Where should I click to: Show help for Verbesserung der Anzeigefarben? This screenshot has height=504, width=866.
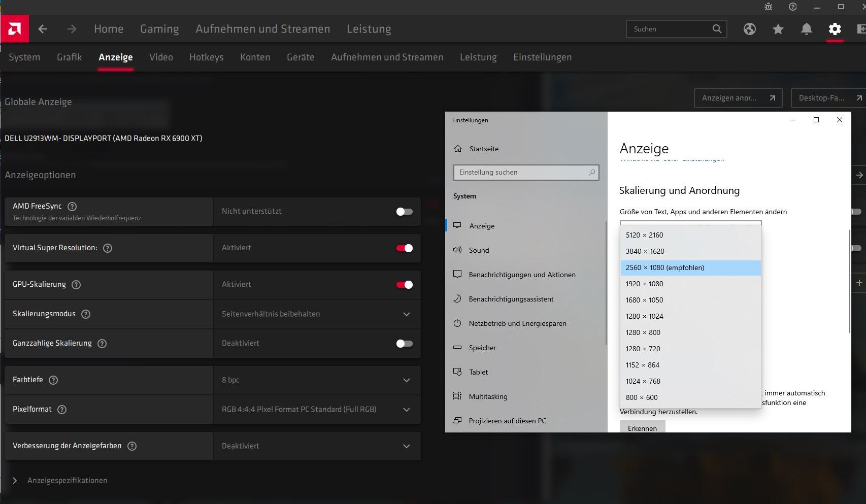click(132, 446)
